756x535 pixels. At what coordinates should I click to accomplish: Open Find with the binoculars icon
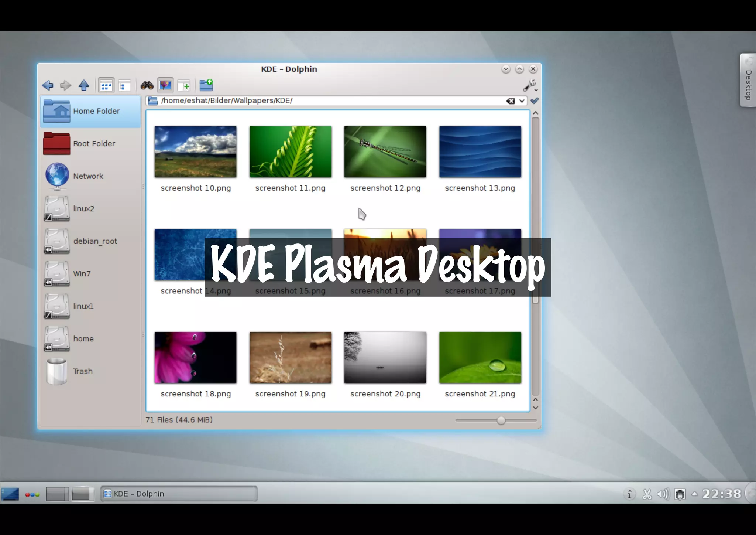click(147, 86)
